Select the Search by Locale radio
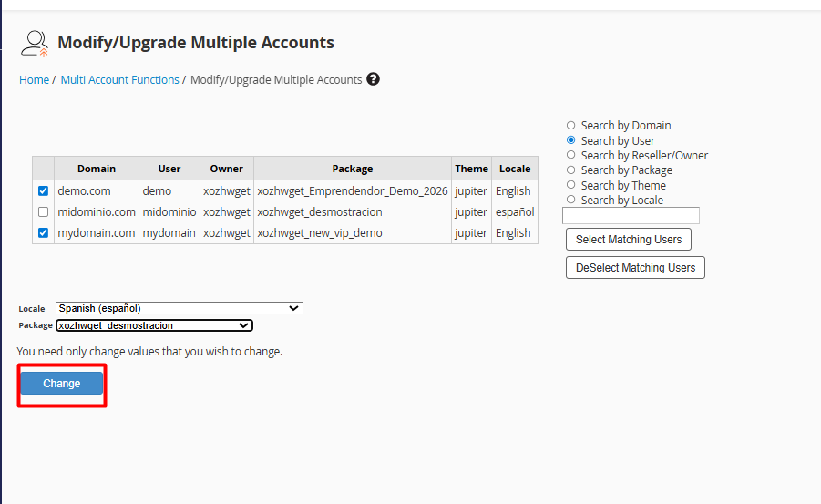The width and height of the screenshot is (821, 504). tap(570, 200)
